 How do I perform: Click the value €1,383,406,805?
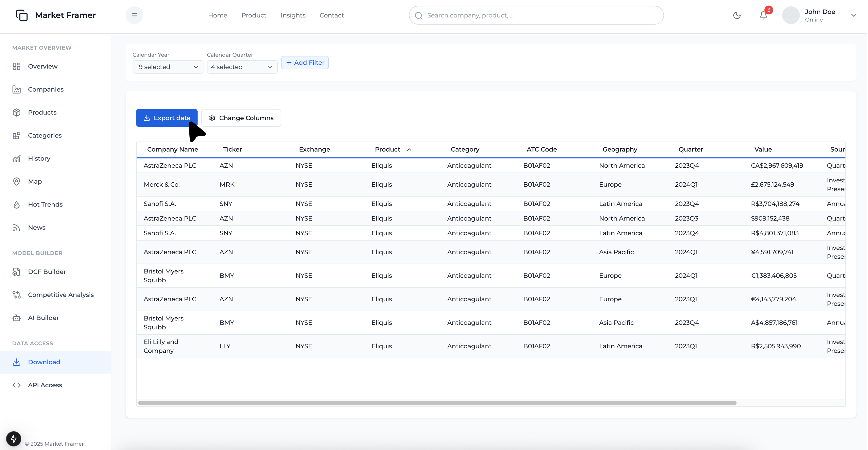[774, 275]
